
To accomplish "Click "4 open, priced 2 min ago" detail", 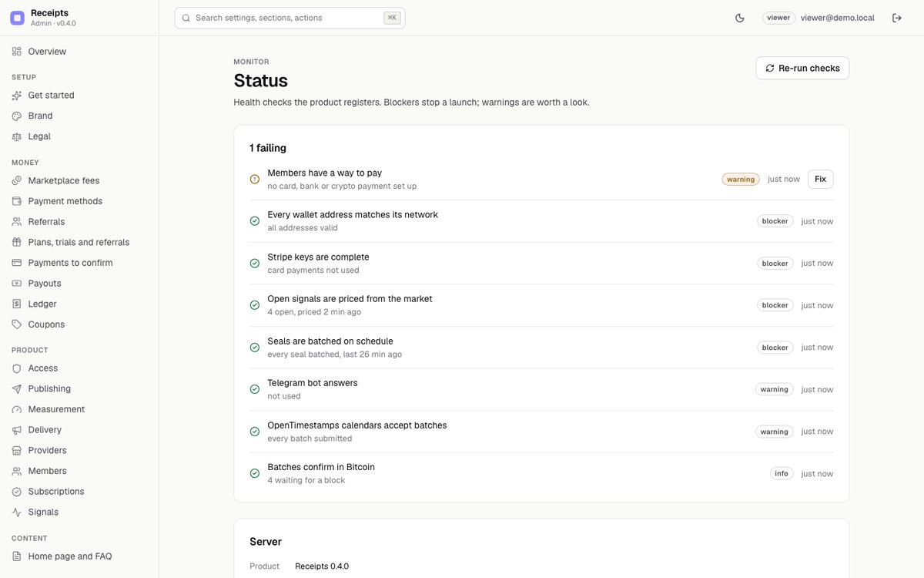I will coord(314,312).
